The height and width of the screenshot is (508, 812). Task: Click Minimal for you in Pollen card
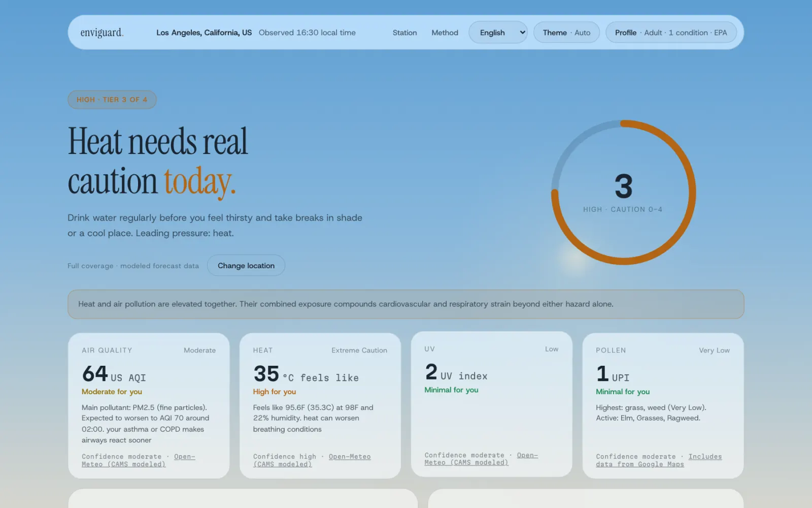[x=623, y=392]
